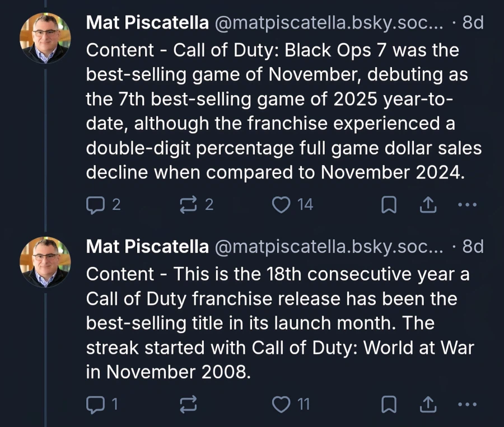Open the 8d timestamp of first post
The image size is (504, 427).
[x=473, y=23]
